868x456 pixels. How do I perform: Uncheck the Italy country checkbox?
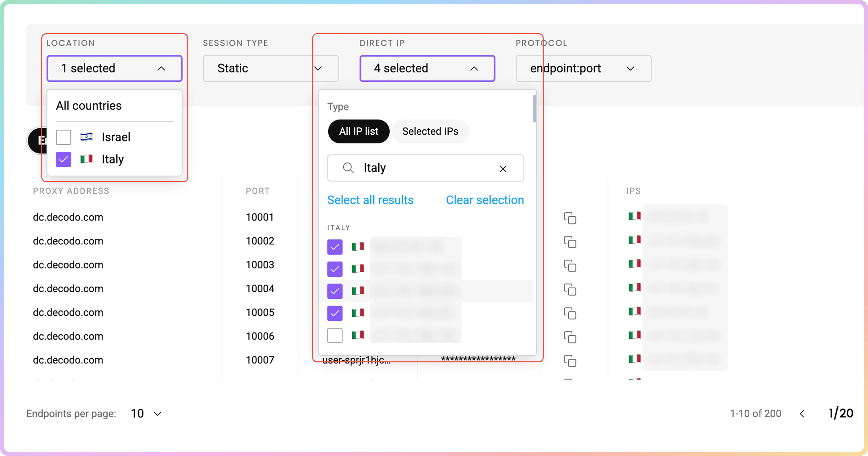[63, 159]
